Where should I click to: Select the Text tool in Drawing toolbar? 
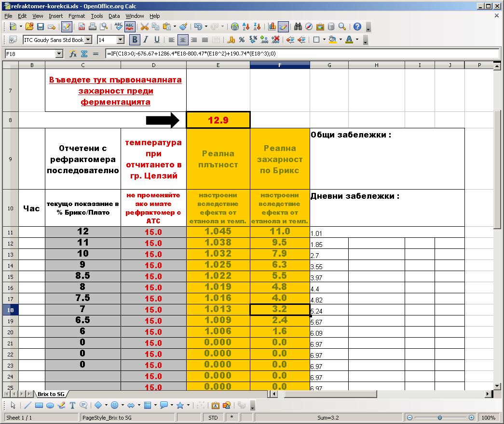click(72, 405)
